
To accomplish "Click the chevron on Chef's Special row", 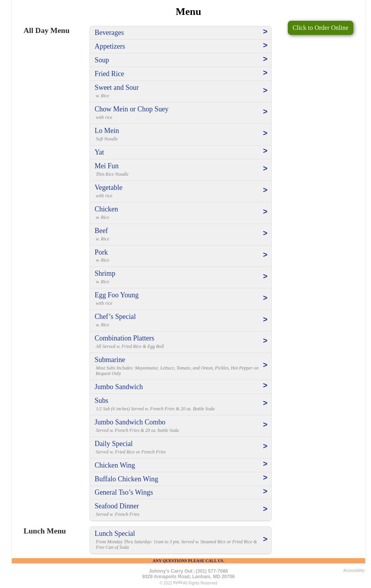I will (x=265, y=320).
